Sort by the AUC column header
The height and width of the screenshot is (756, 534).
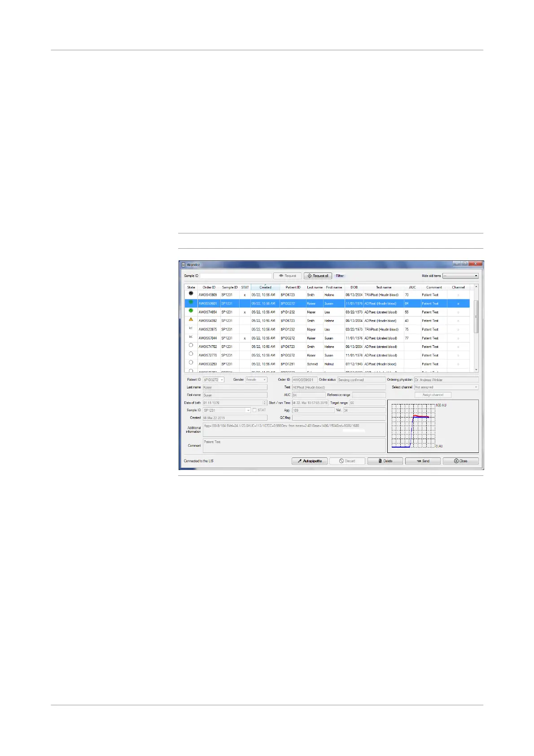tap(412, 287)
